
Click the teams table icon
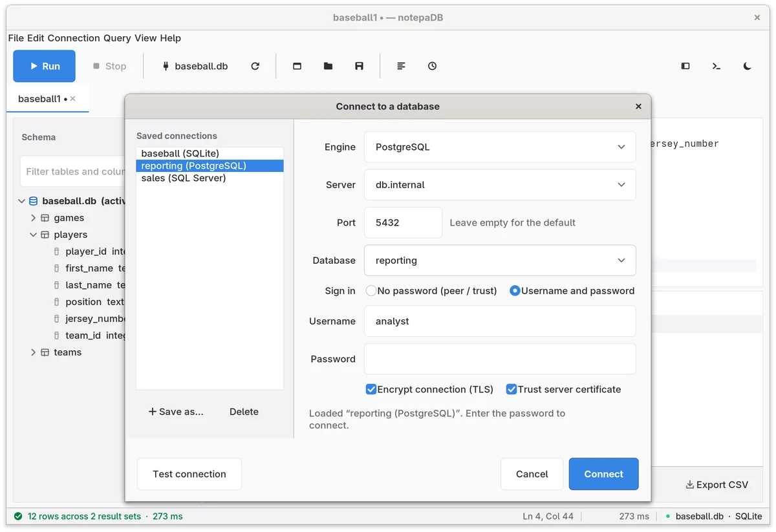(45, 352)
